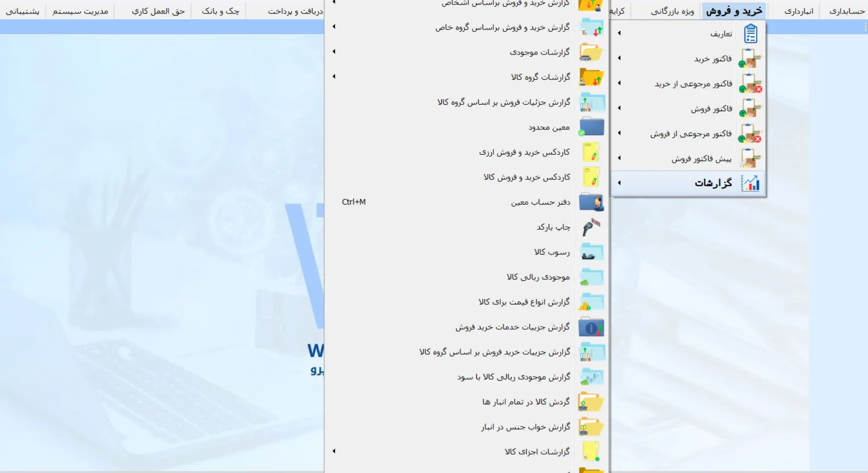Image resolution: width=868 pixels, height=473 pixels.
Task: Open the چک و بانک menu
Action: point(220,11)
